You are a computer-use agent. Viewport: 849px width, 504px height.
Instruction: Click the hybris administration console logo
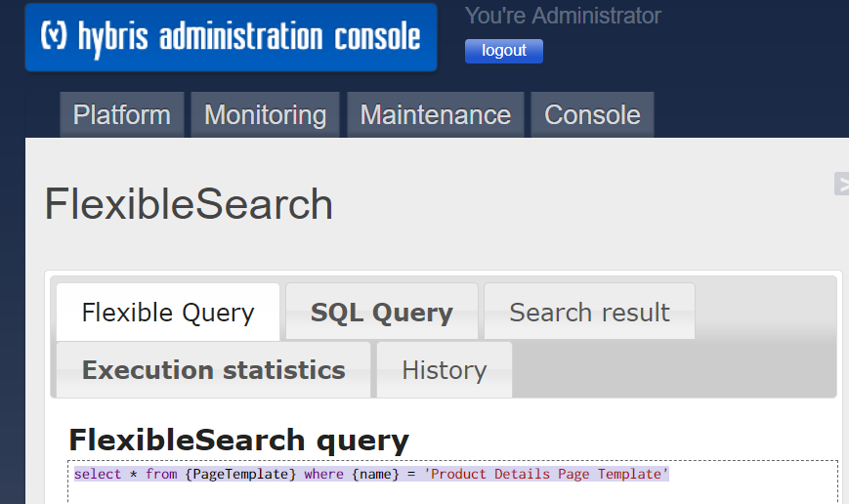232,37
